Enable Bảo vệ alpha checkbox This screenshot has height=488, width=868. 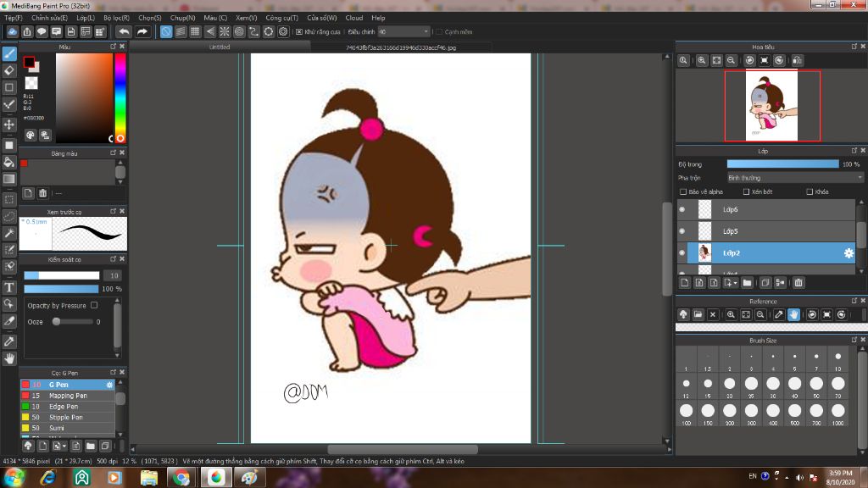click(x=683, y=192)
